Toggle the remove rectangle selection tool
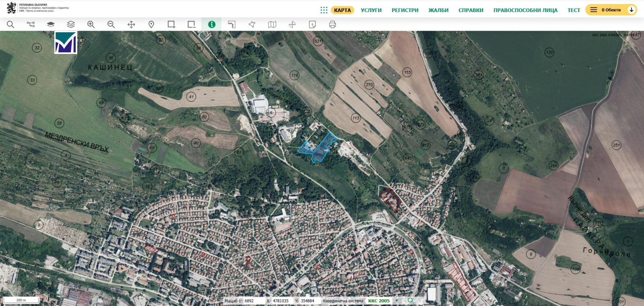The image size is (644, 306). click(x=192, y=25)
